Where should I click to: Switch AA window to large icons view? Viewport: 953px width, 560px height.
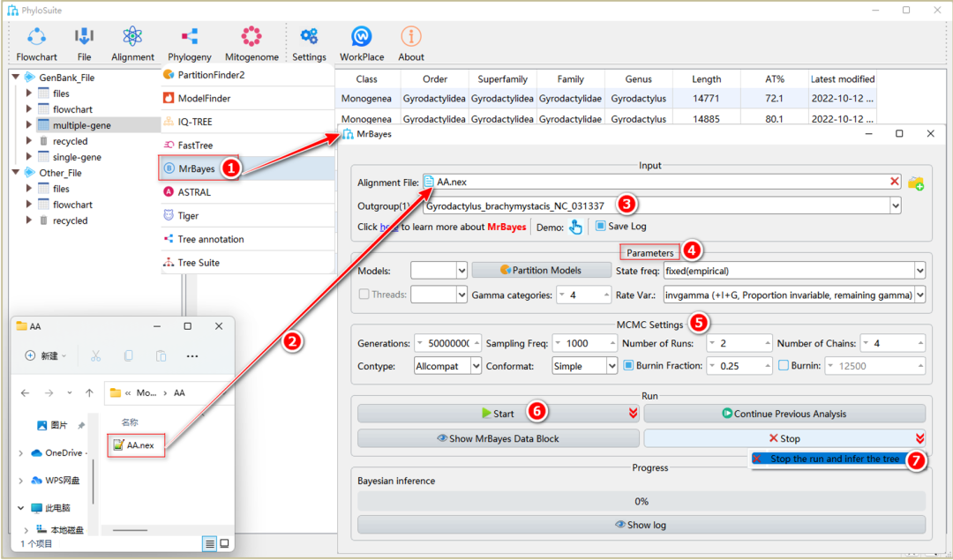(224, 543)
